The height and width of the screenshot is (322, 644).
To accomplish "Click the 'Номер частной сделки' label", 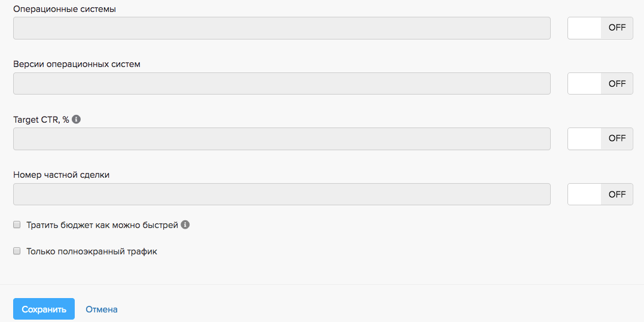I will pos(61,175).
